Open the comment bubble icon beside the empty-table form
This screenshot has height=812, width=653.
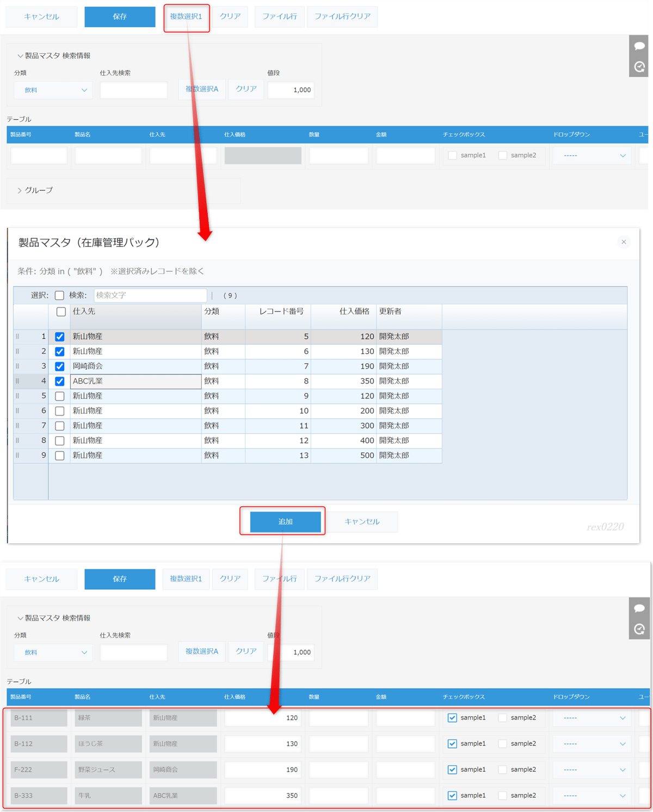click(x=639, y=46)
